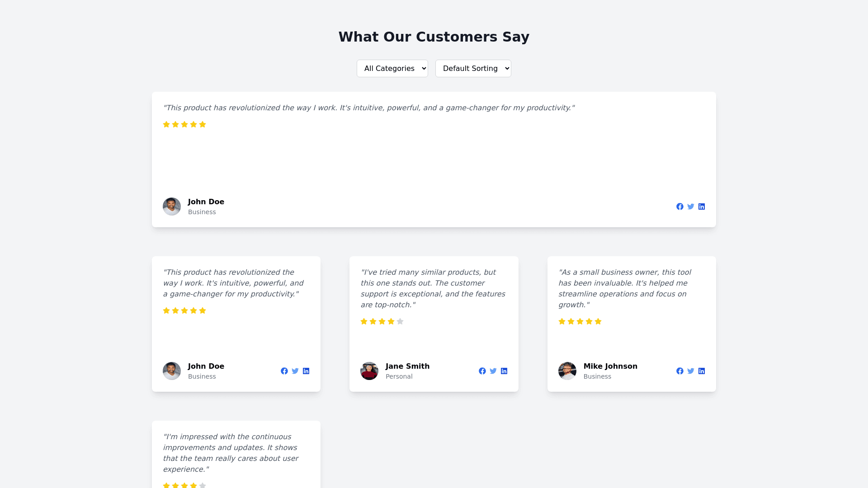Share Mike Johnson's review on Twitter
Image resolution: width=868 pixels, height=488 pixels.
(x=691, y=371)
